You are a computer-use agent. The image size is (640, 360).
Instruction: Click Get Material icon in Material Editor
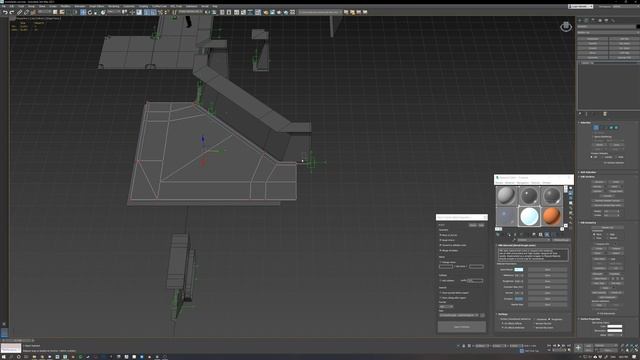pyautogui.click(x=498, y=234)
